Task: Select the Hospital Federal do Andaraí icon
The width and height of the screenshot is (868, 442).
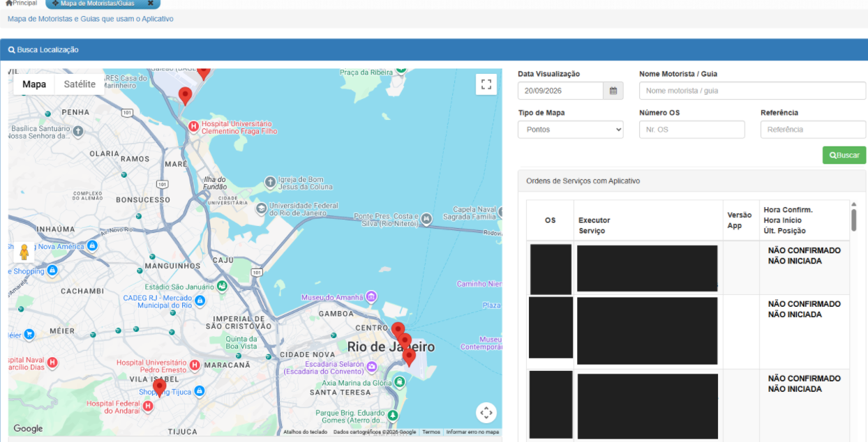Action: (x=147, y=406)
